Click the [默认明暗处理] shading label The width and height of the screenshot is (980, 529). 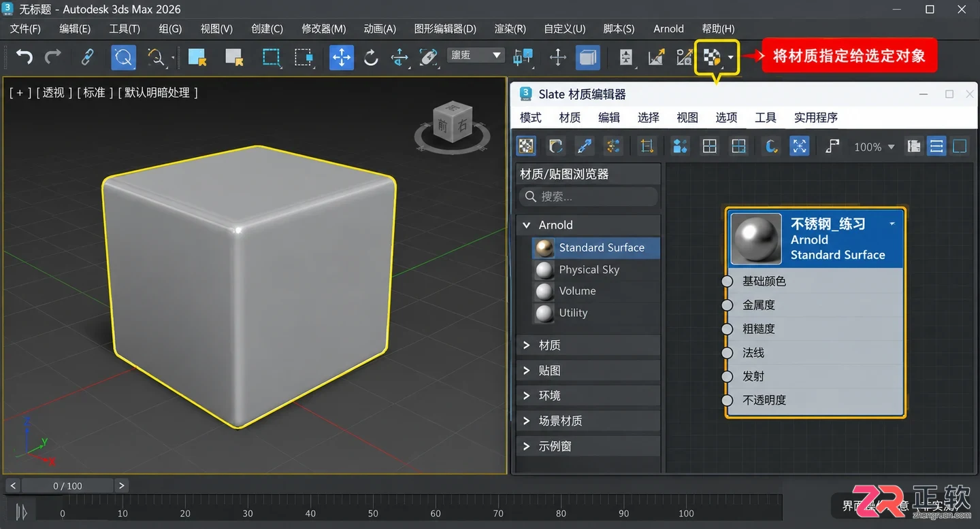(158, 92)
